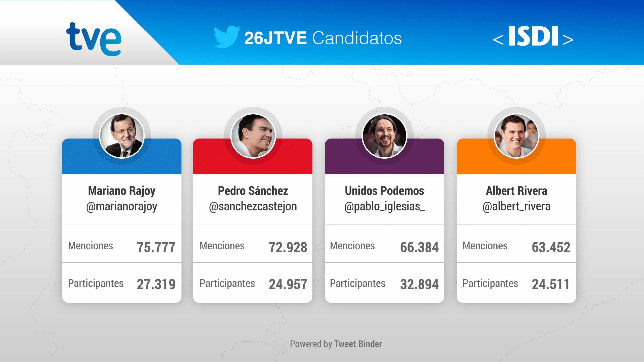644x362 pixels.
Task: Open the @albert_rivera handle
Action: 516,207
